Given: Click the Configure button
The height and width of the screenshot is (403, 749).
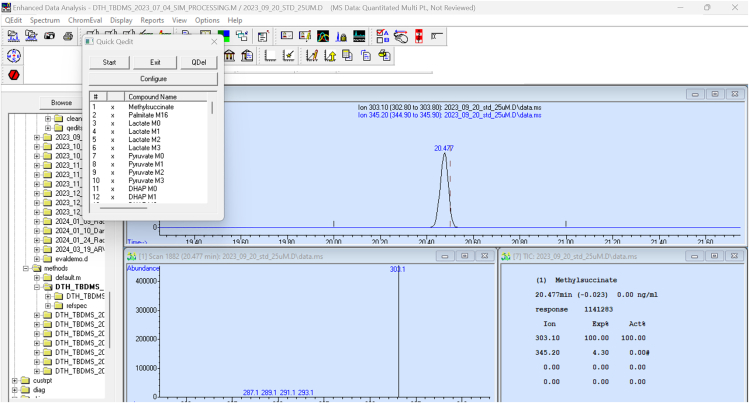Looking at the screenshot, I should pyautogui.click(x=153, y=78).
